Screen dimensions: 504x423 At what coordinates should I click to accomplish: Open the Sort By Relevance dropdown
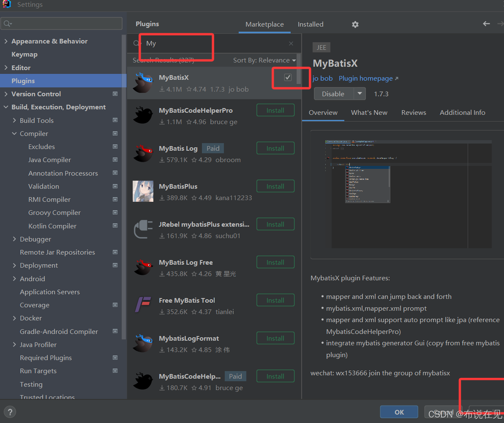tap(264, 60)
